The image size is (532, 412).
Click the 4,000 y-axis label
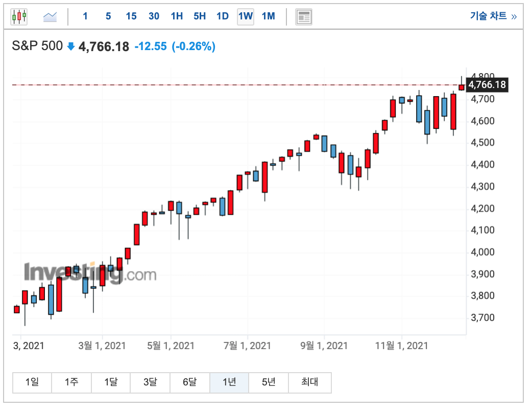(482, 253)
